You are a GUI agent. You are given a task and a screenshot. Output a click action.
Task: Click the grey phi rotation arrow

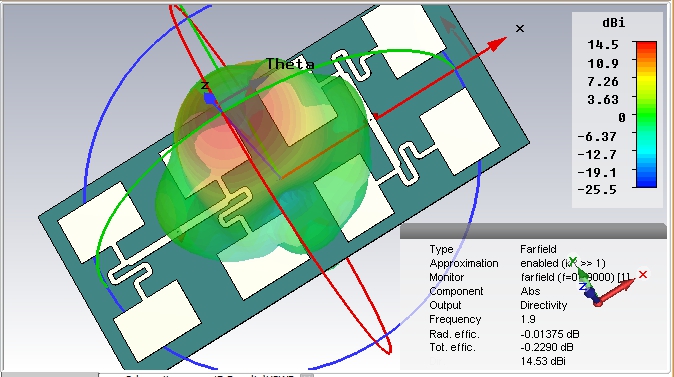pos(452,32)
